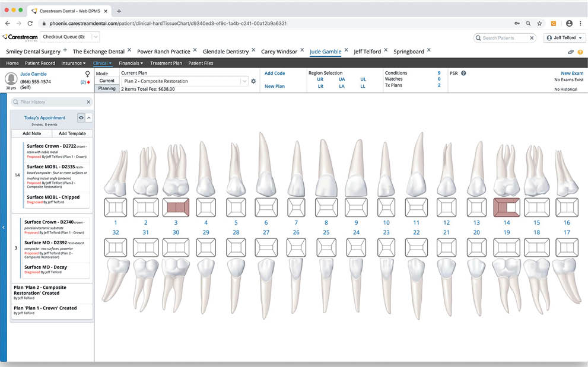
Task: Clear the Filter History field with X
Action: [x=88, y=102]
